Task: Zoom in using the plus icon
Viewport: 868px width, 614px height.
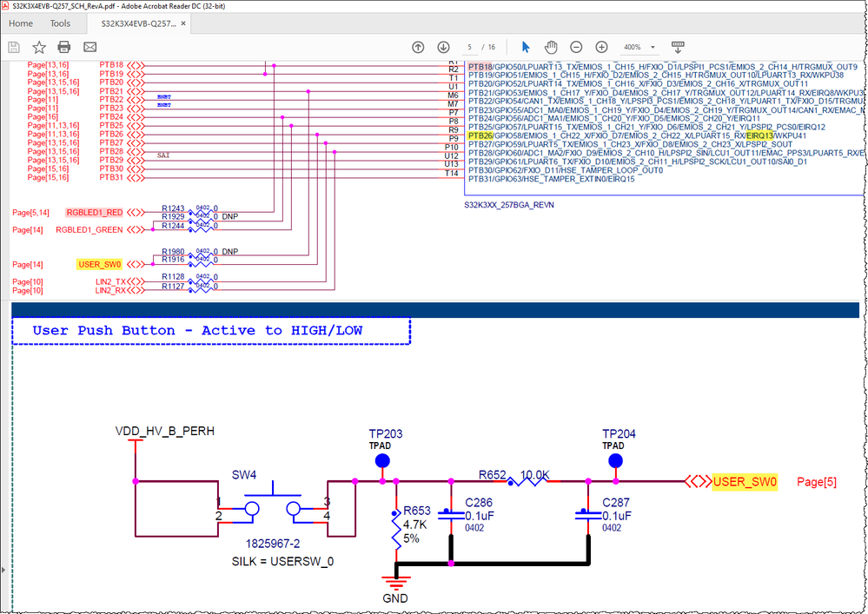Action: [x=600, y=47]
